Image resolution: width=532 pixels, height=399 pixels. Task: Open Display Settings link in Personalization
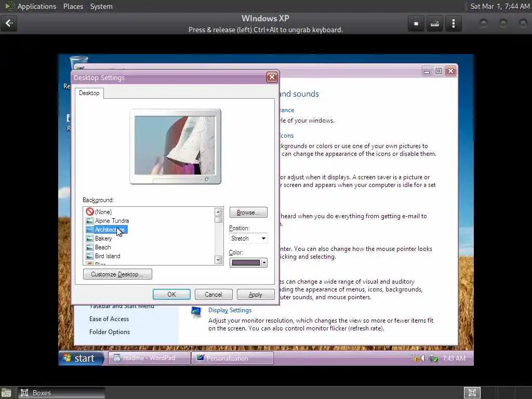pos(230,310)
